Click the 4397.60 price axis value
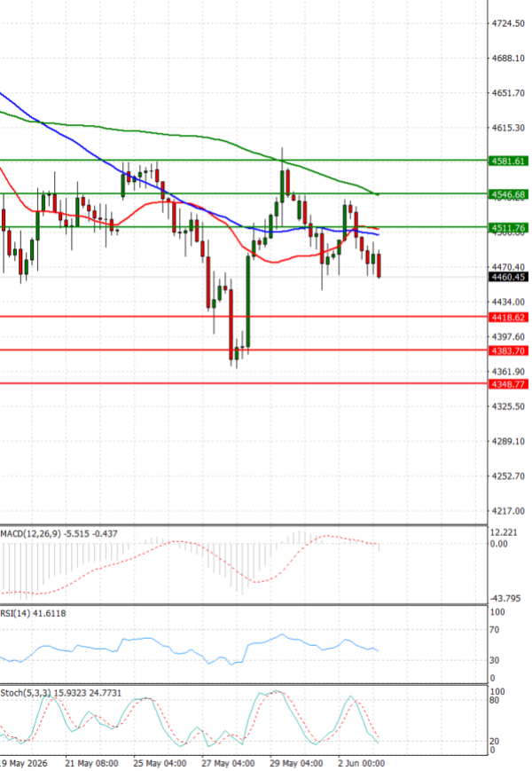532x771 pixels. coord(508,337)
